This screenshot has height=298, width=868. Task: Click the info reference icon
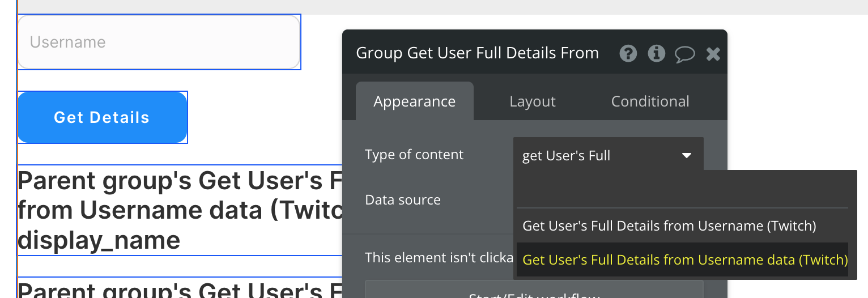coord(656,53)
